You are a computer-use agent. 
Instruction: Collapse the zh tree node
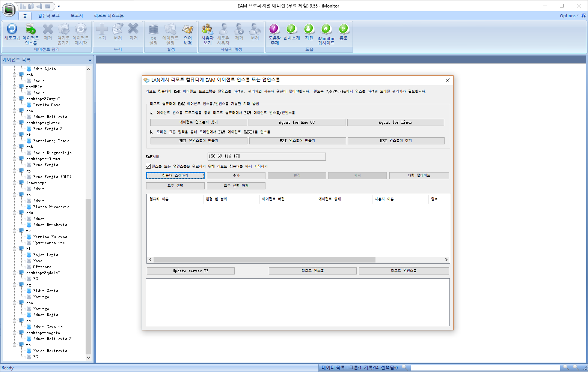click(x=15, y=195)
